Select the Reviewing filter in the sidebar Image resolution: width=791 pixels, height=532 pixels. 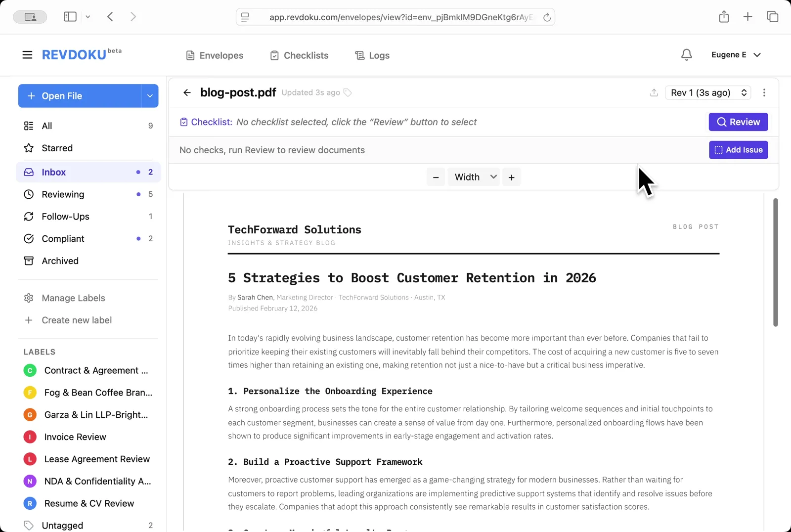pos(62,194)
